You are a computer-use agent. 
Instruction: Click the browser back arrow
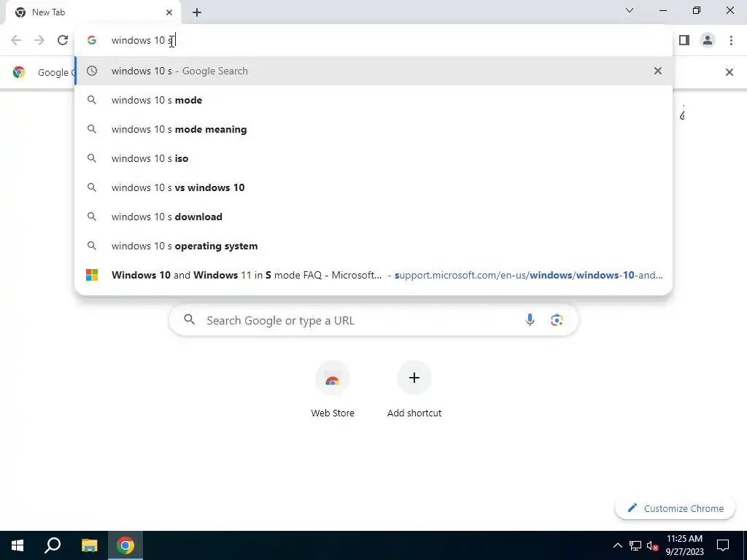coord(16,40)
